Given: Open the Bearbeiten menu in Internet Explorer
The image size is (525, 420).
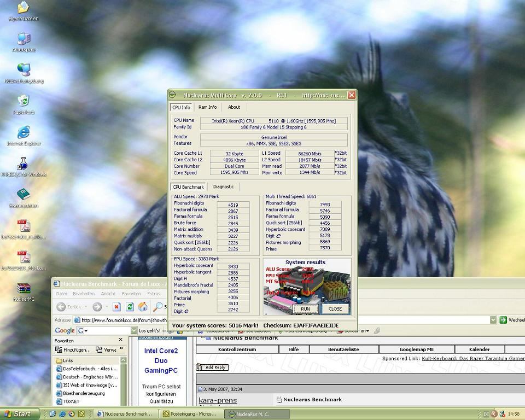Looking at the screenshot, I should pos(84,294).
